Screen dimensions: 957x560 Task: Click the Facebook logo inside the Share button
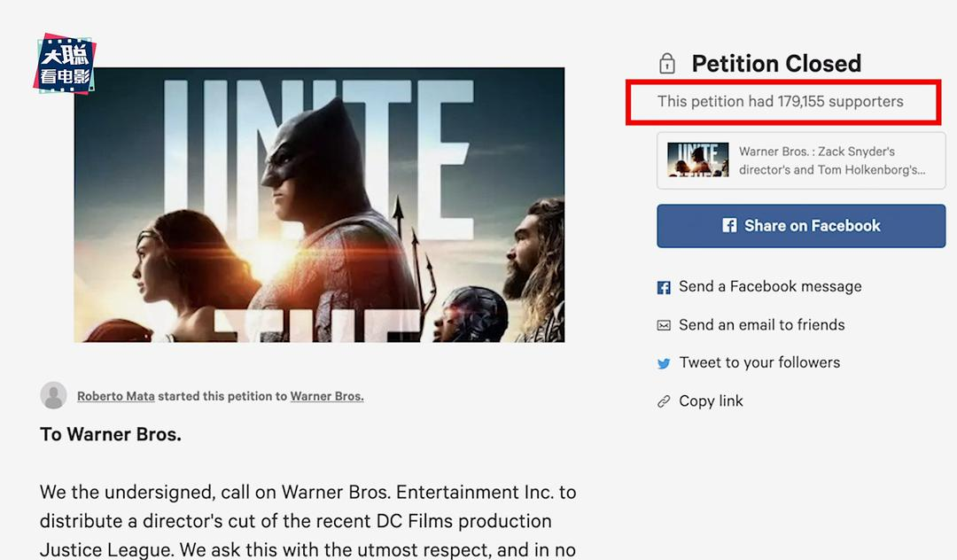pyautogui.click(x=729, y=226)
